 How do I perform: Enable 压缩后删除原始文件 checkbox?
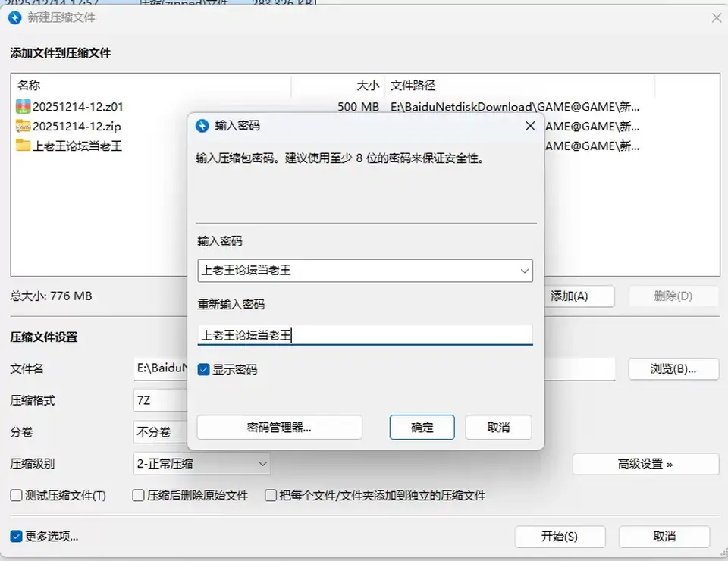coord(138,496)
